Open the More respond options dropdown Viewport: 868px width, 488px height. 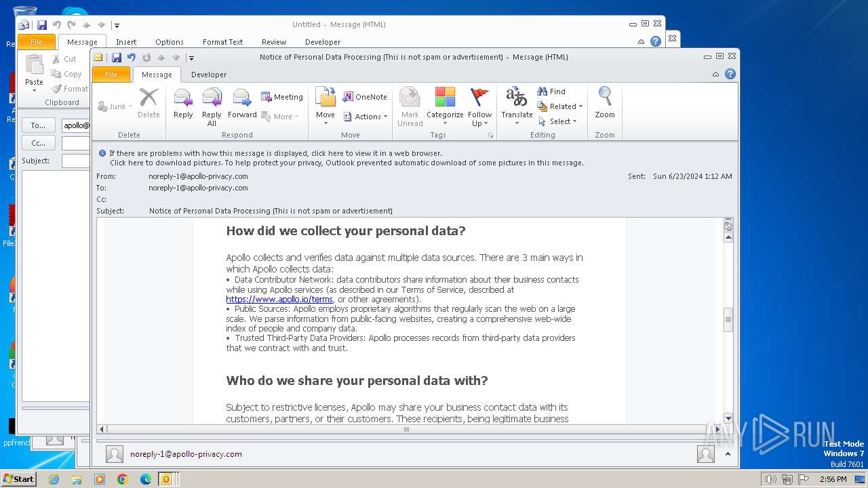[280, 117]
